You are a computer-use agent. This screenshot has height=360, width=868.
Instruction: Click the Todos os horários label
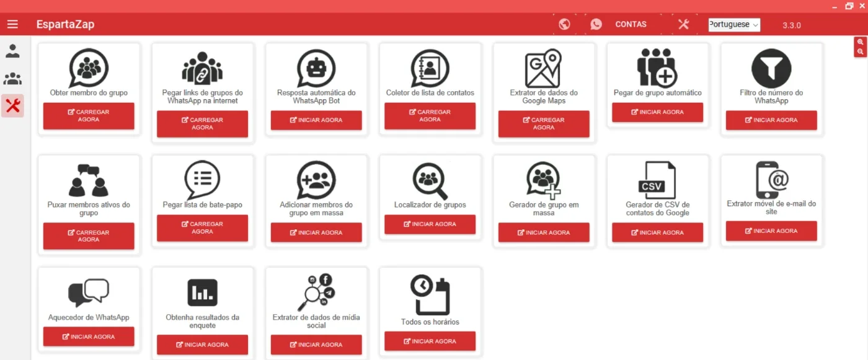[430, 322]
